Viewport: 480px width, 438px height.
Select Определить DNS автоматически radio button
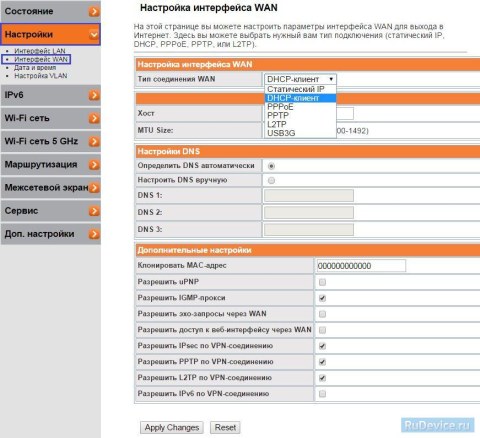pyautogui.click(x=271, y=166)
